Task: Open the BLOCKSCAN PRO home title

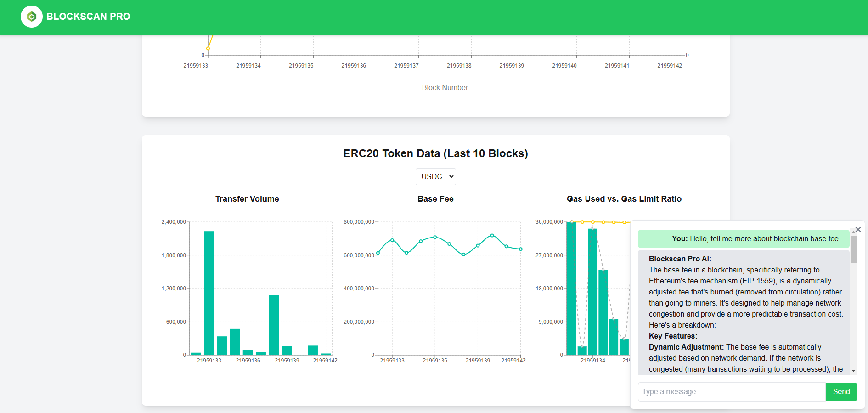Action: pyautogui.click(x=88, y=17)
